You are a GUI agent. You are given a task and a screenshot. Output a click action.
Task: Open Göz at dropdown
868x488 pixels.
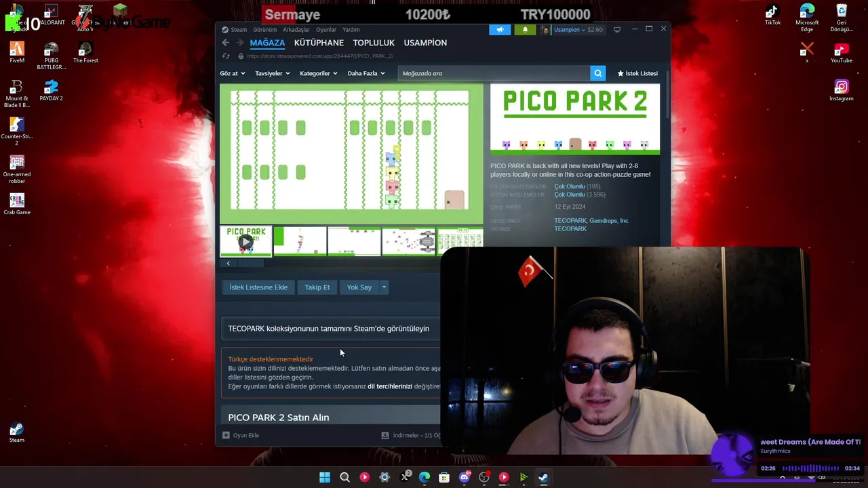coord(232,73)
